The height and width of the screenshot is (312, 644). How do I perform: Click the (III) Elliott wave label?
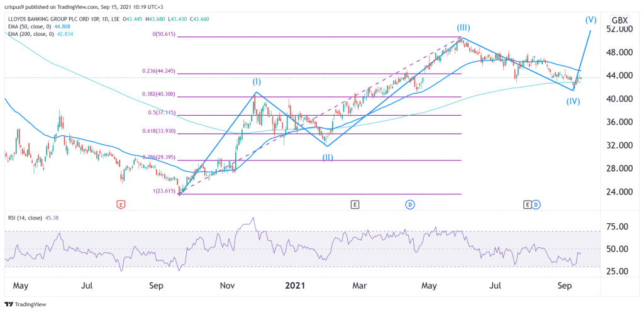(x=463, y=28)
